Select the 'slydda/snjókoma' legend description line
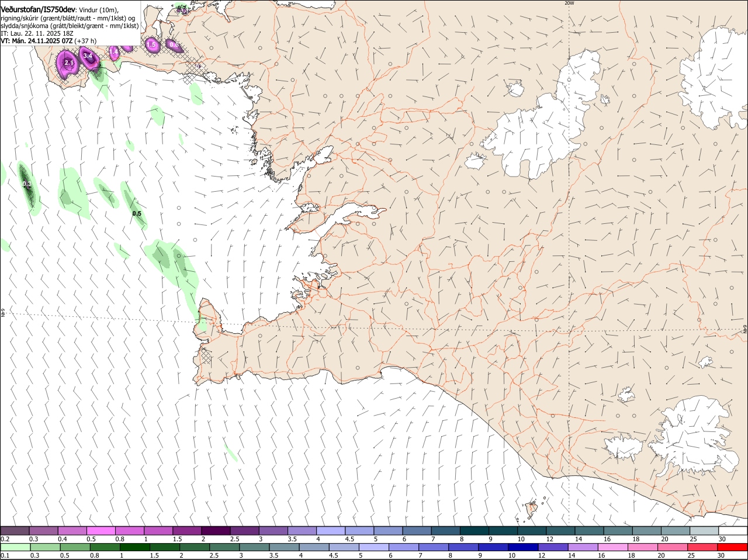The width and height of the screenshot is (748, 560). click(x=70, y=26)
